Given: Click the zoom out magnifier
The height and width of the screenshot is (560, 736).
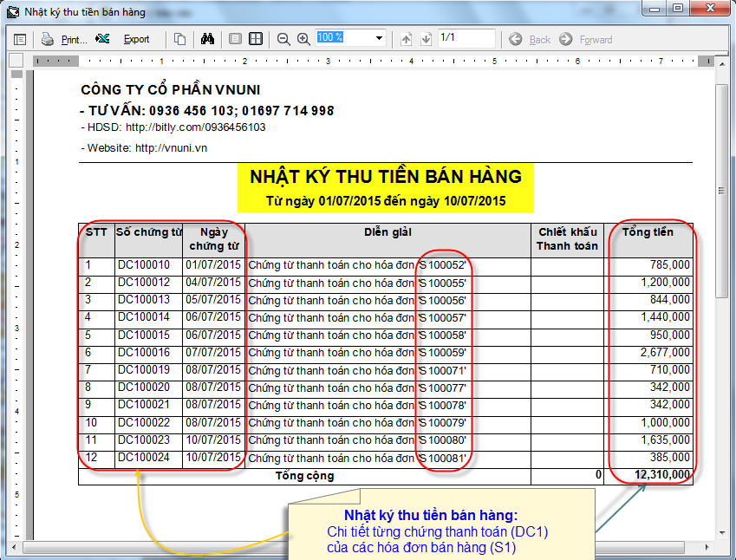Looking at the screenshot, I should click(x=283, y=39).
